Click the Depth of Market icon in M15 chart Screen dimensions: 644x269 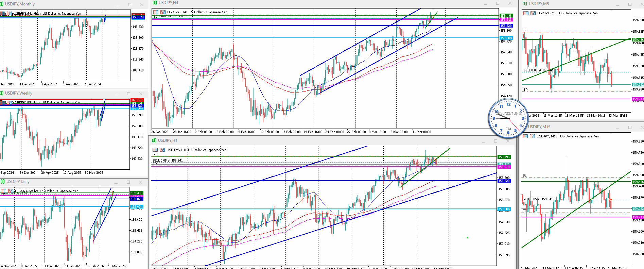click(525, 136)
